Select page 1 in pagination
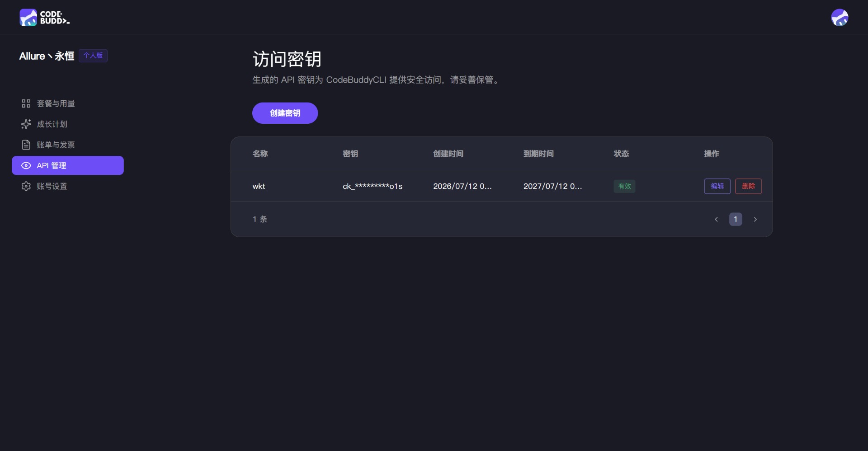 tap(736, 220)
